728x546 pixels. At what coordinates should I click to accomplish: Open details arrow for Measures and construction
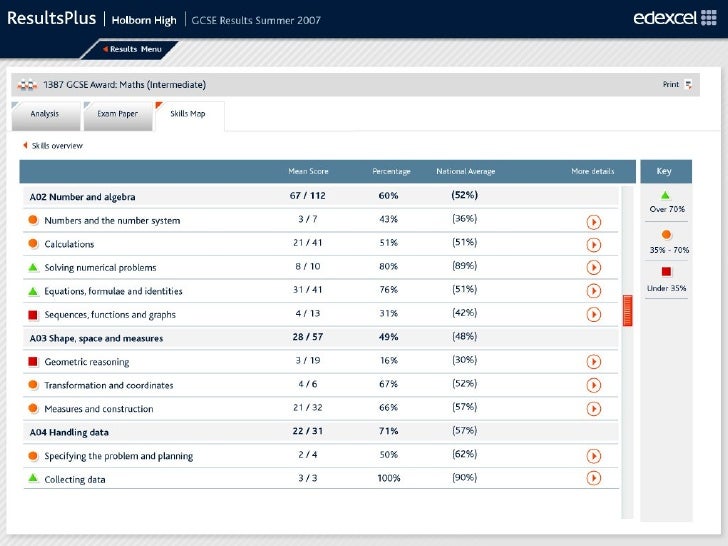point(593,408)
